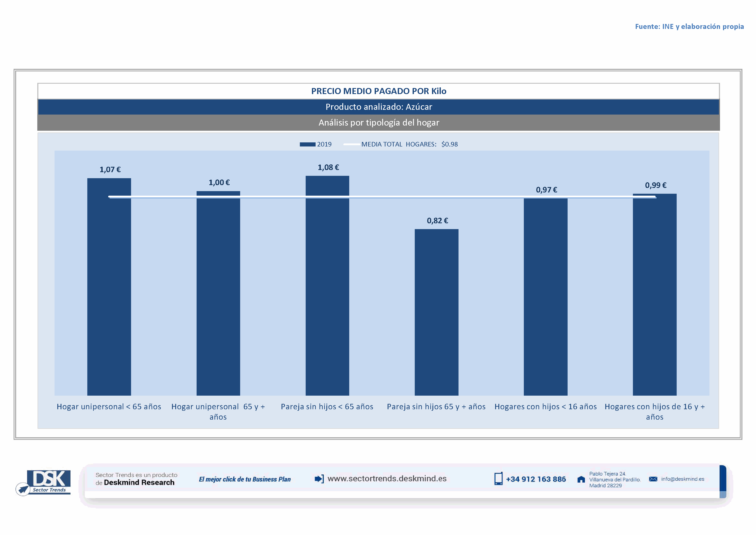Click the arrow icon before the website URL
This screenshot has width=756, height=535.
coord(319,479)
